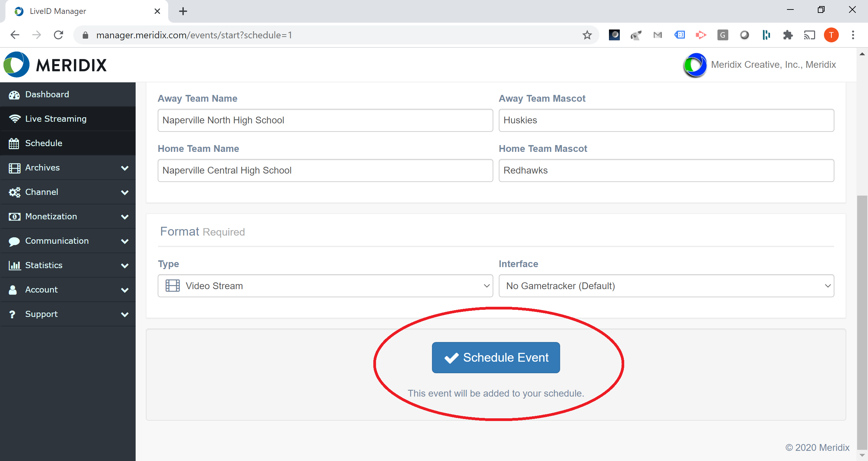Click the Home Team Mascot field
This screenshot has height=461, width=868.
[666, 171]
